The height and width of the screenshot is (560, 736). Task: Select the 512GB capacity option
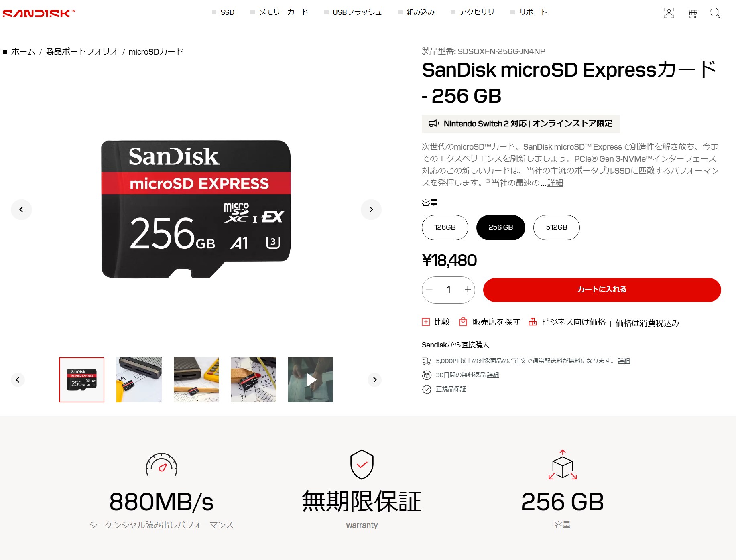click(556, 227)
